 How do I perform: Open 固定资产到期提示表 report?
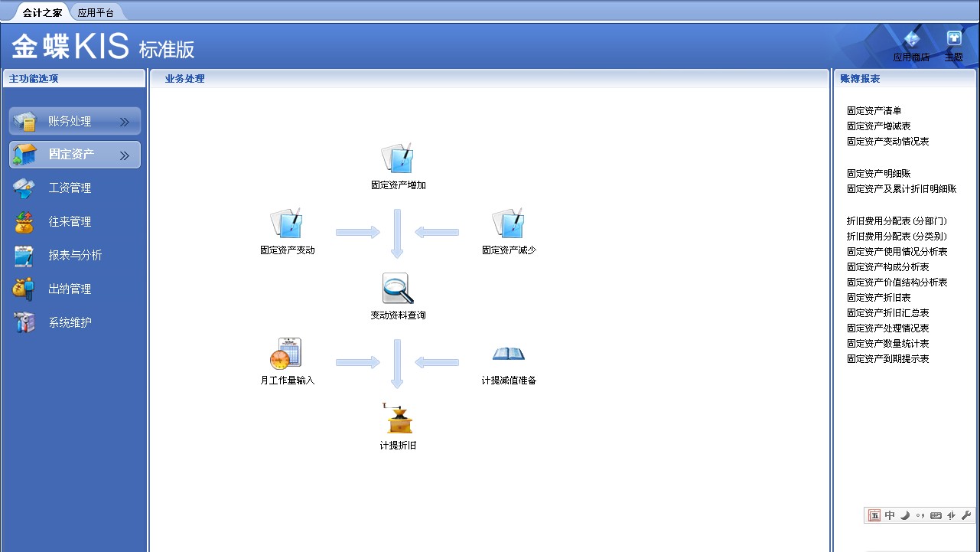tap(887, 359)
